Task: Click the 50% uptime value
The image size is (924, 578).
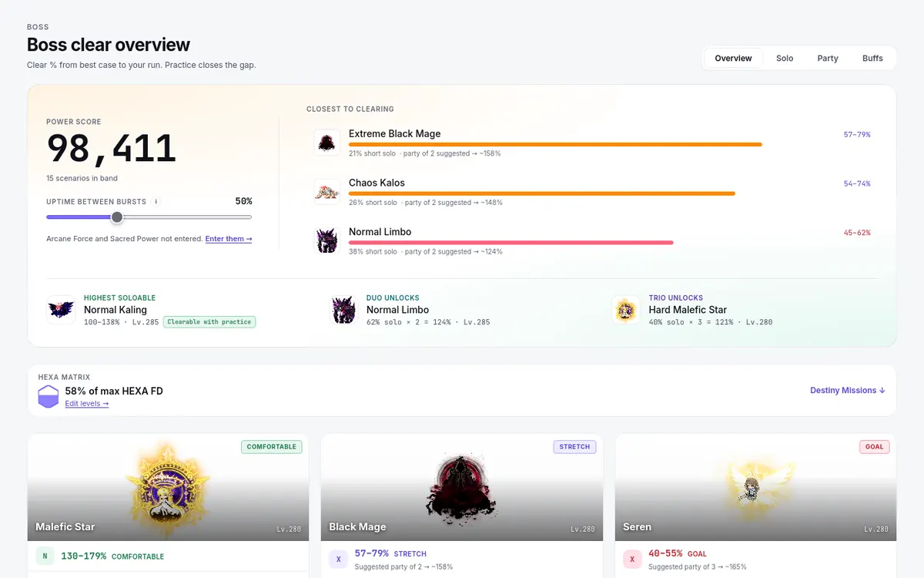Action: (x=243, y=201)
